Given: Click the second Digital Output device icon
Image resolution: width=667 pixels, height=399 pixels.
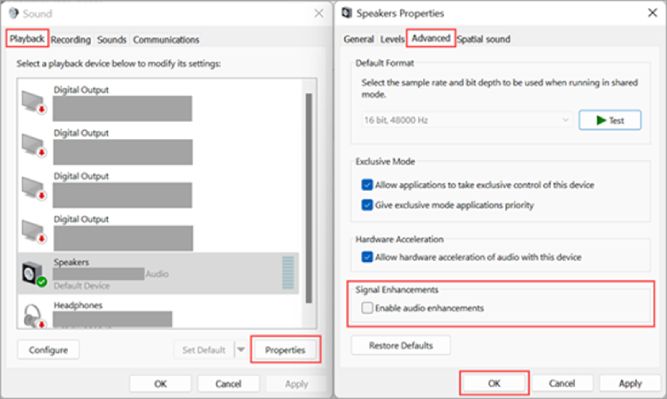Looking at the screenshot, I should tap(34, 145).
